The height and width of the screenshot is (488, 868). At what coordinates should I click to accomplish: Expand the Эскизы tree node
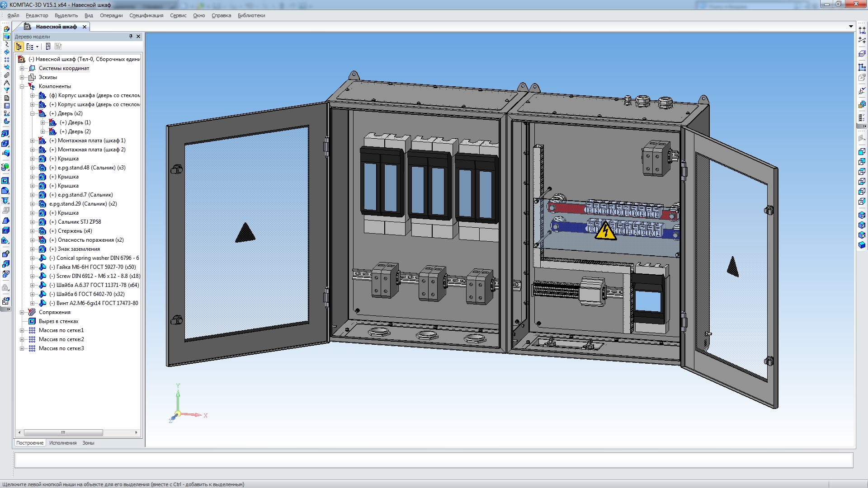tap(22, 77)
